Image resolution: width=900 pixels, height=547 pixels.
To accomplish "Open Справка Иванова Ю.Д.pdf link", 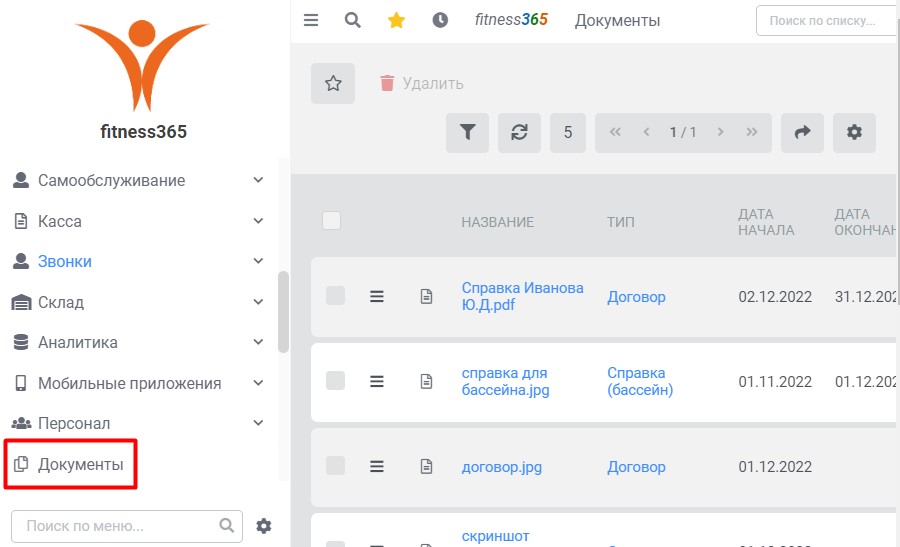I will [x=522, y=296].
